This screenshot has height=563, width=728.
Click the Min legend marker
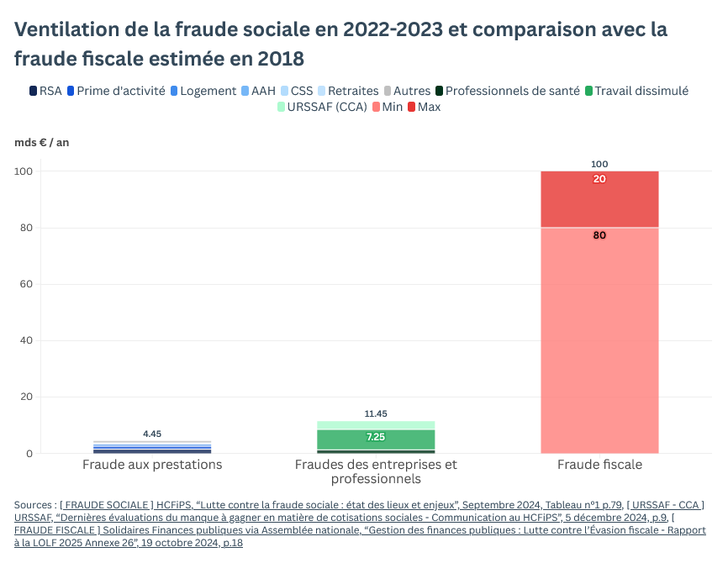(376, 107)
